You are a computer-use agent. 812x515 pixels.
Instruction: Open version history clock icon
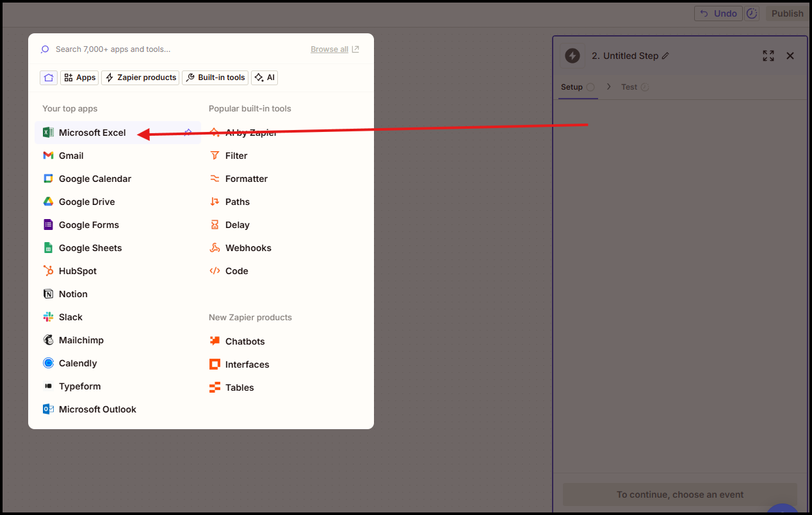752,13
